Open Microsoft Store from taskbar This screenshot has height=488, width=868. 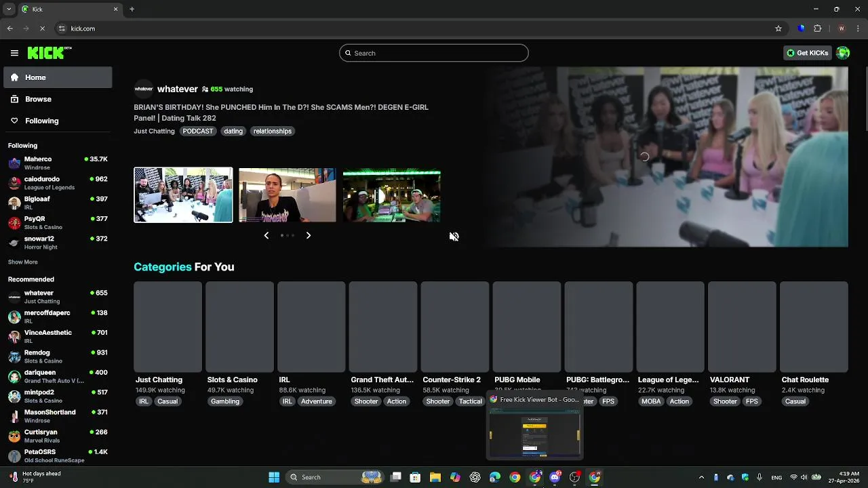click(415, 477)
